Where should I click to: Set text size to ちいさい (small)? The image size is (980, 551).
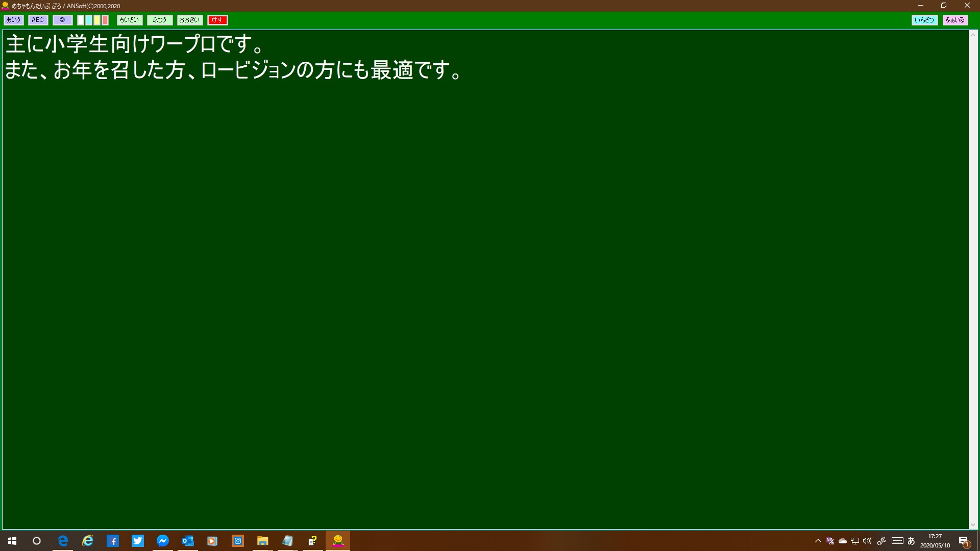129,20
